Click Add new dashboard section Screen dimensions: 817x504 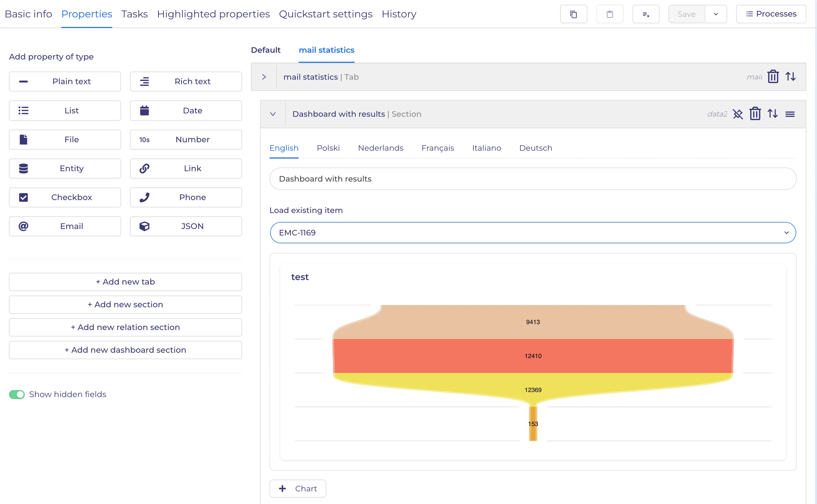(x=125, y=350)
